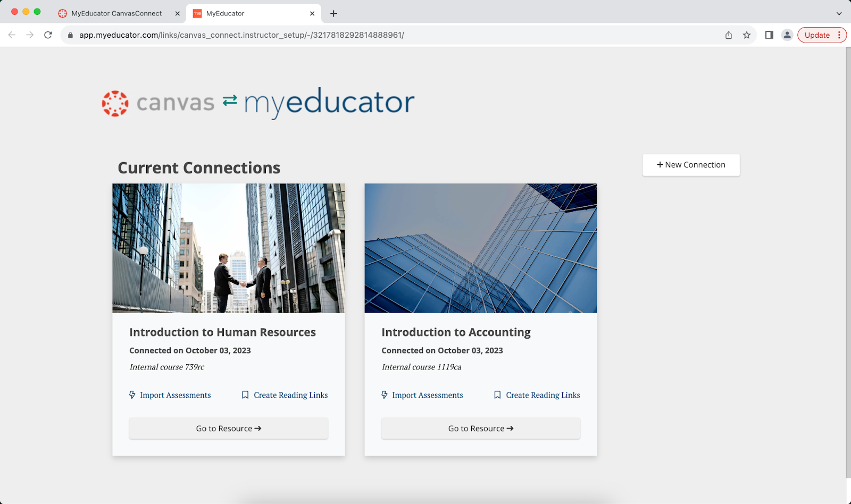Open the Chrome three-dot menu
This screenshot has height=504, width=851.
[839, 35]
